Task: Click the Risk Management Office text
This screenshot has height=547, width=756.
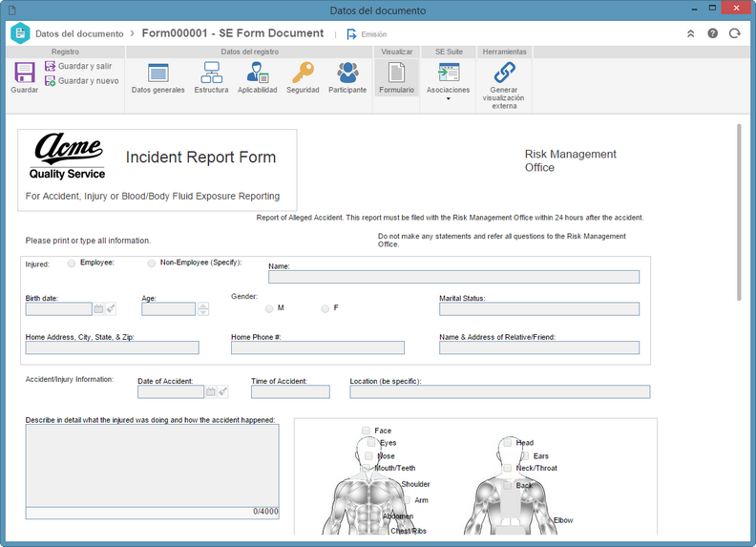Action: pyautogui.click(x=571, y=160)
